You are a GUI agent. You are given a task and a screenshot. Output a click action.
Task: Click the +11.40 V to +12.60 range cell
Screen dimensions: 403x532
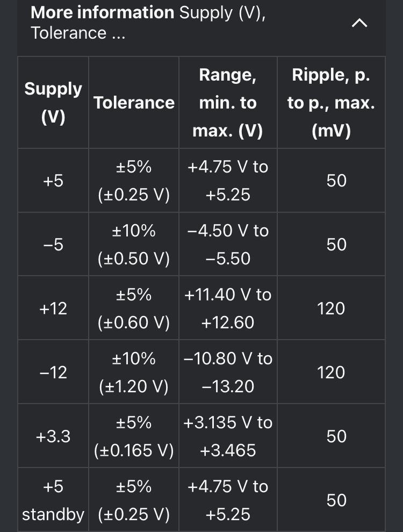(x=228, y=308)
